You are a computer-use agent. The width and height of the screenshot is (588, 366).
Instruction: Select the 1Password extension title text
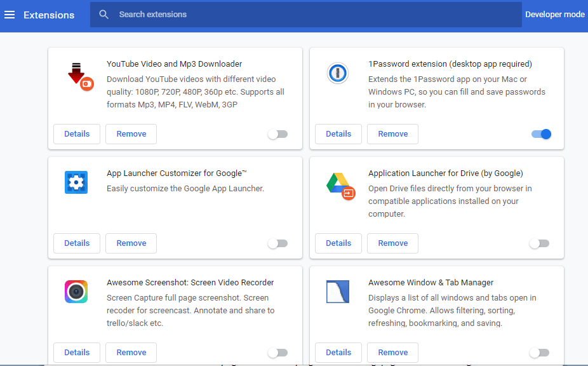[450, 64]
